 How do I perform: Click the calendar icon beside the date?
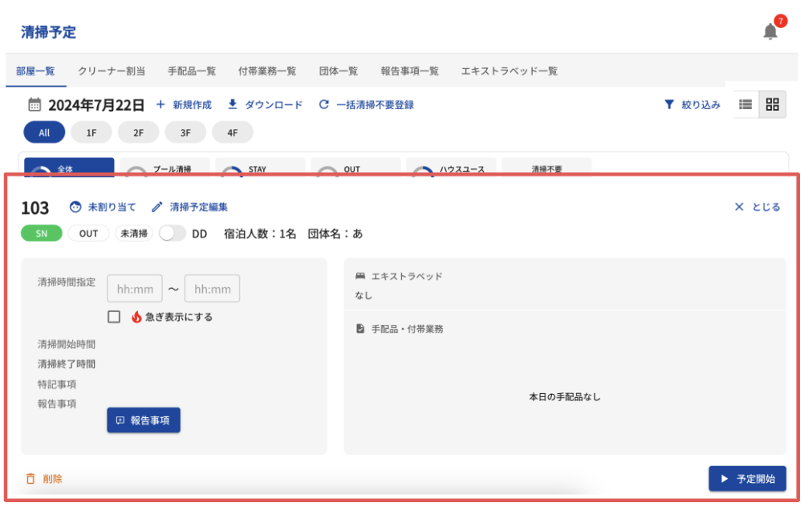pos(35,104)
